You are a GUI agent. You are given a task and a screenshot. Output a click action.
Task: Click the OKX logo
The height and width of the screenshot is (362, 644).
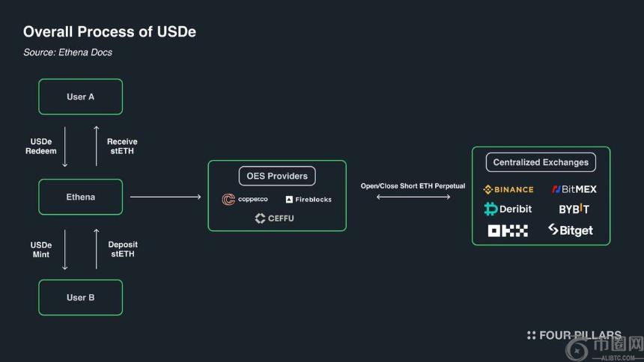tap(508, 230)
